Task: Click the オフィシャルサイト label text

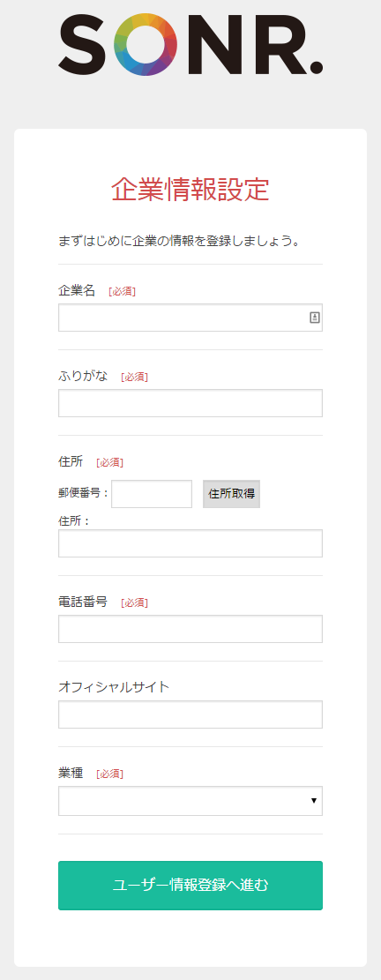Action: 114,687
